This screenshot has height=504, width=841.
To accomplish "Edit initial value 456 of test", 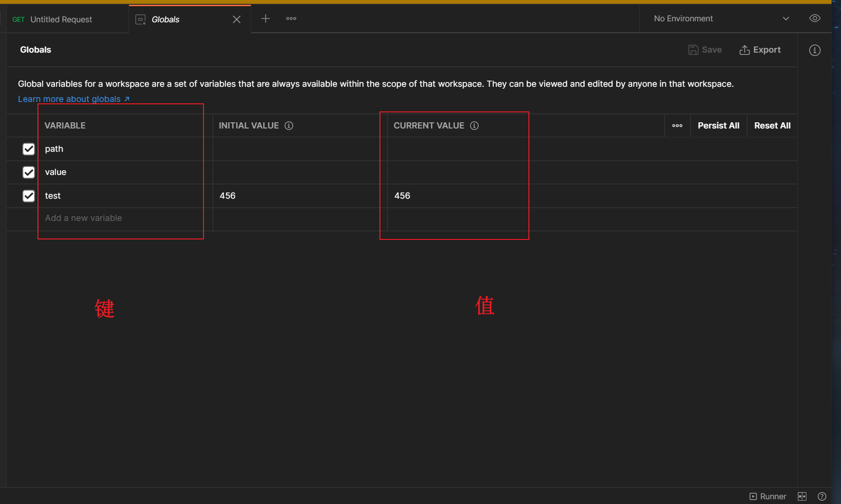I will click(300, 196).
